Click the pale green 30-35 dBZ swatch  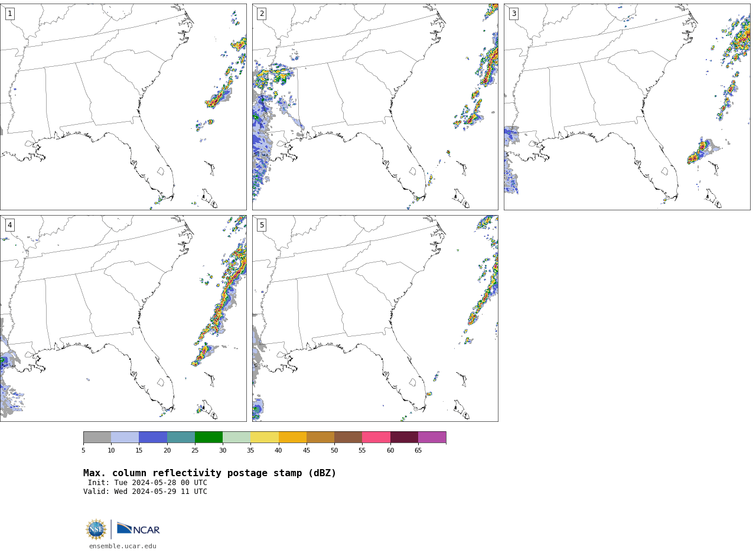[236, 437]
